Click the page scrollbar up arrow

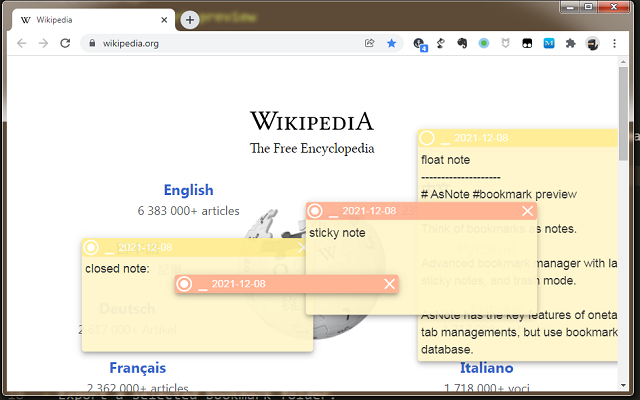[x=623, y=62]
